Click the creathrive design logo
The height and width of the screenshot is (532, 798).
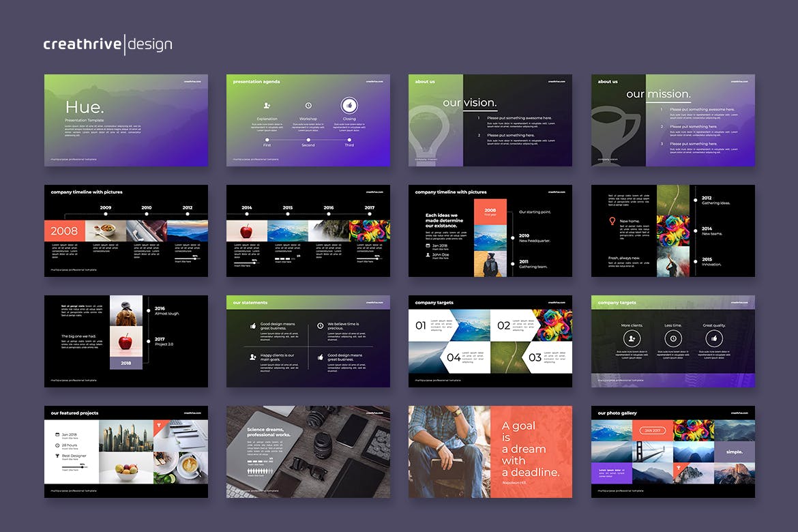pyautogui.click(x=108, y=45)
